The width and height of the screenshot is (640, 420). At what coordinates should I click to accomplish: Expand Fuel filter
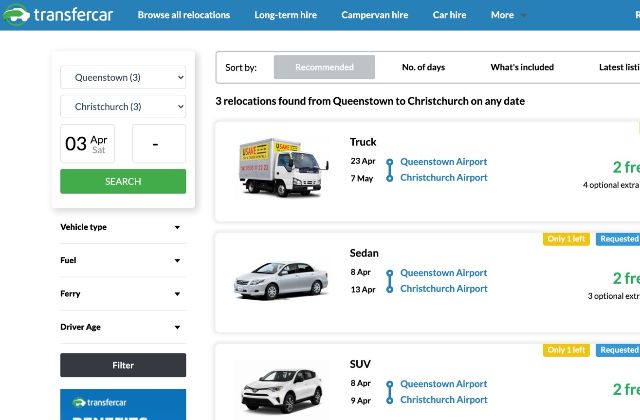tap(123, 260)
